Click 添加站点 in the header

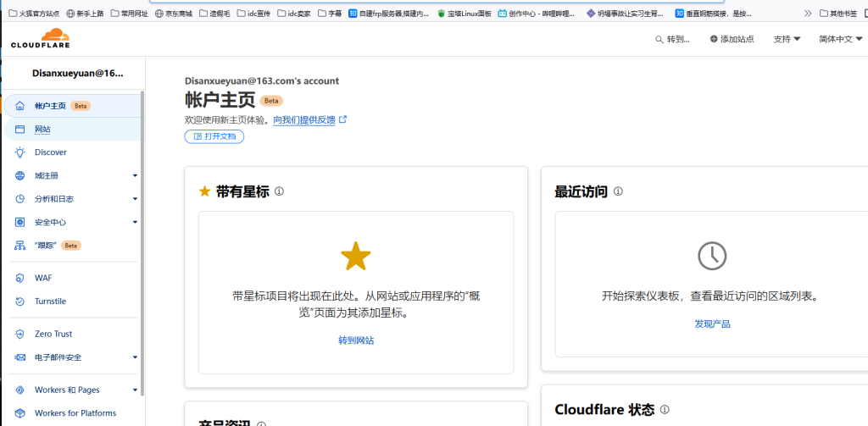732,39
